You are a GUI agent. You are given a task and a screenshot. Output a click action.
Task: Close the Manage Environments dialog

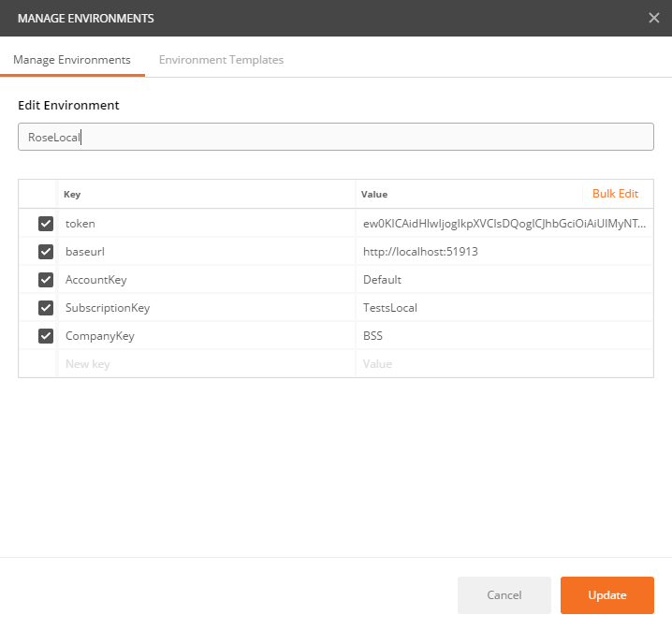653,18
